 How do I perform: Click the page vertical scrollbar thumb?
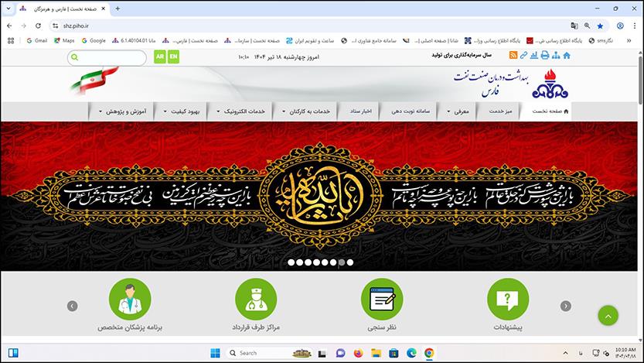[640, 80]
